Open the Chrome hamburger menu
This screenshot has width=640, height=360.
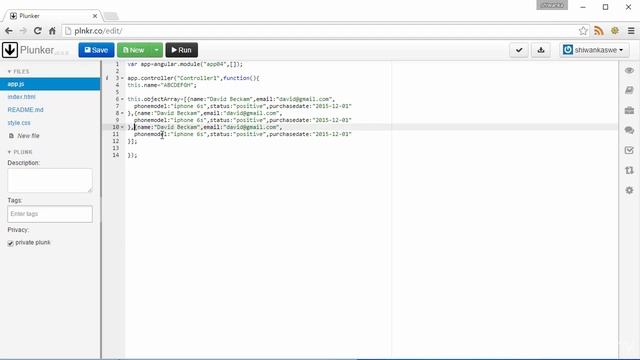(631, 31)
